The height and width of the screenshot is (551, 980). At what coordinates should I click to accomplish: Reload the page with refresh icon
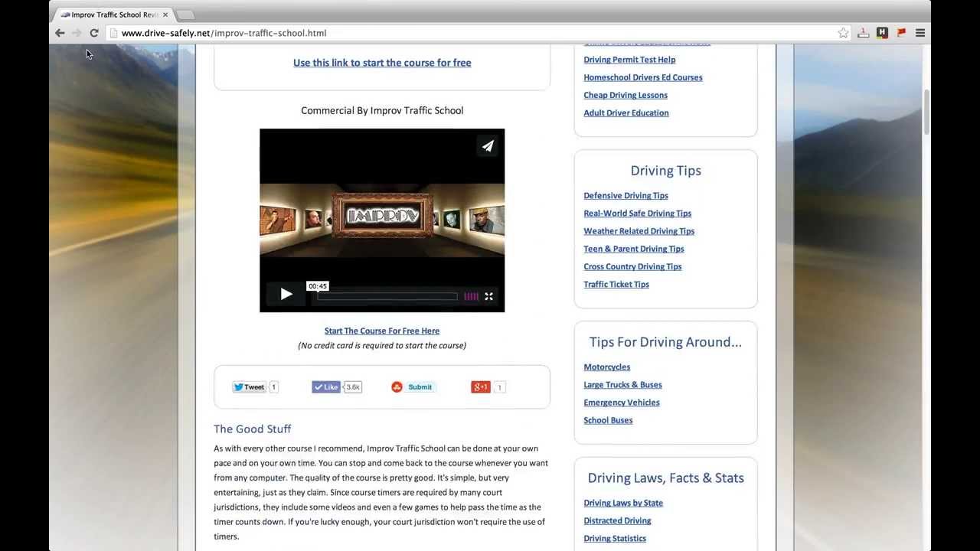tap(94, 33)
